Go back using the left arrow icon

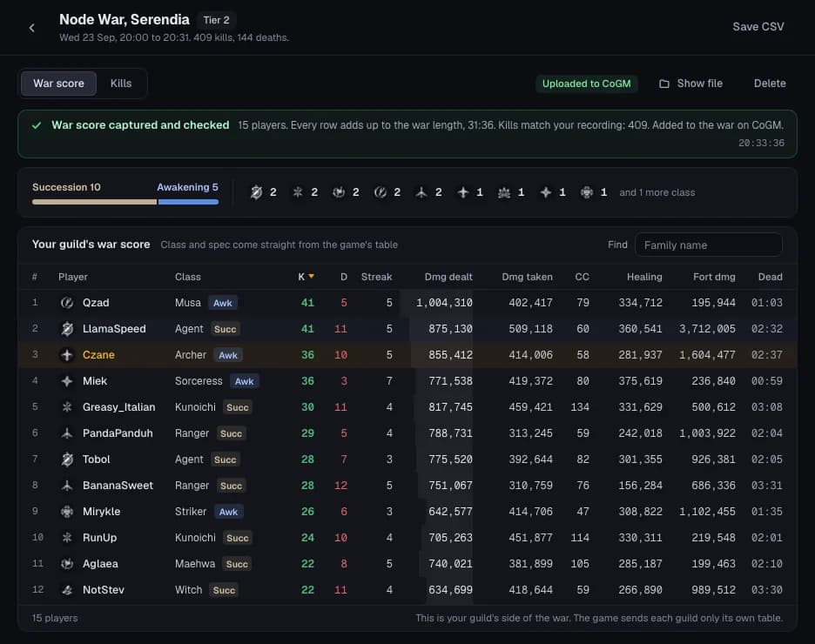[x=32, y=28]
